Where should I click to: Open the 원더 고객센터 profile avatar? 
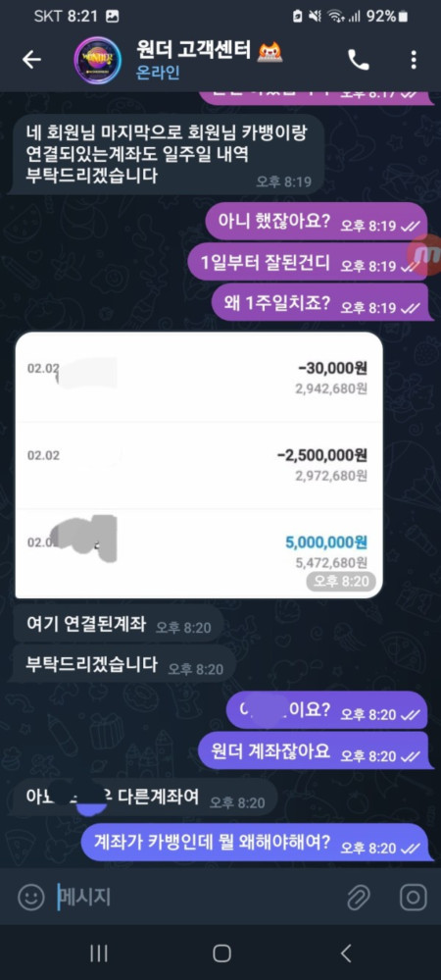coord(97,60)
